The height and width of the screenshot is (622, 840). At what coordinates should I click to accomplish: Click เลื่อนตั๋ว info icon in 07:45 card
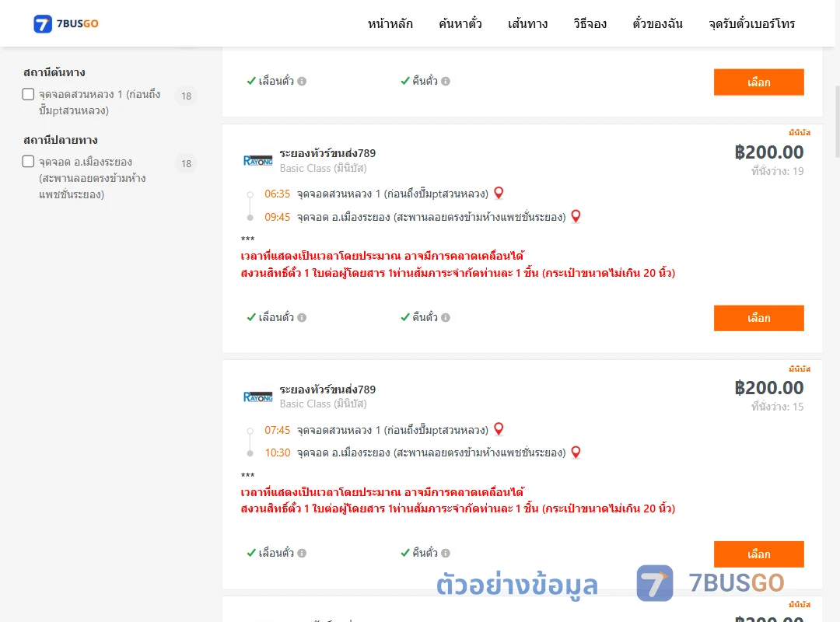click(x=302, y=554)
